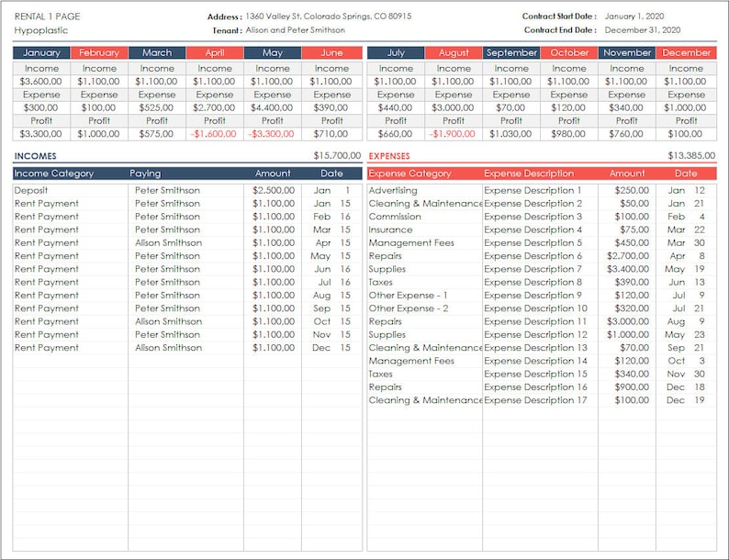Image resolution: width=729 pixels, height=560 pixels.
Task: Click the April month header
Action: (214, 52)
